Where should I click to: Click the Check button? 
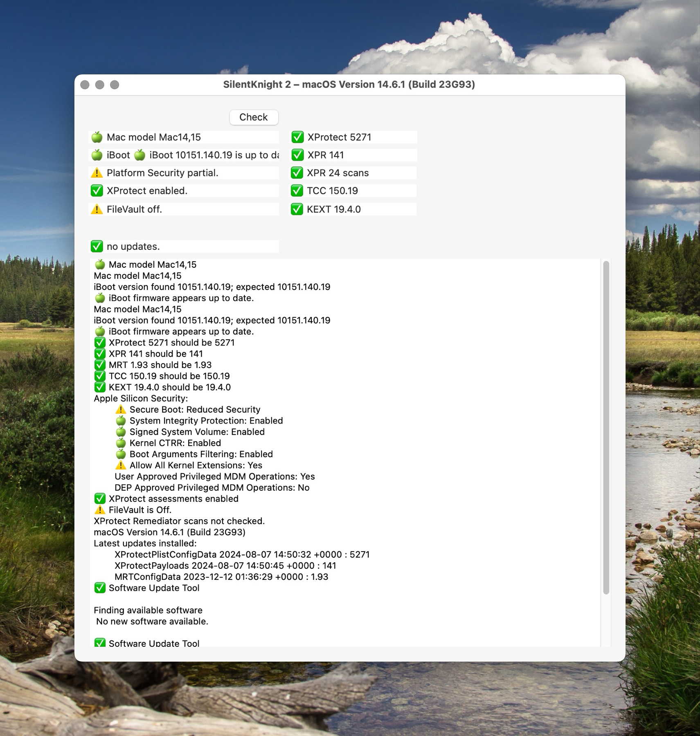(254, 117)
